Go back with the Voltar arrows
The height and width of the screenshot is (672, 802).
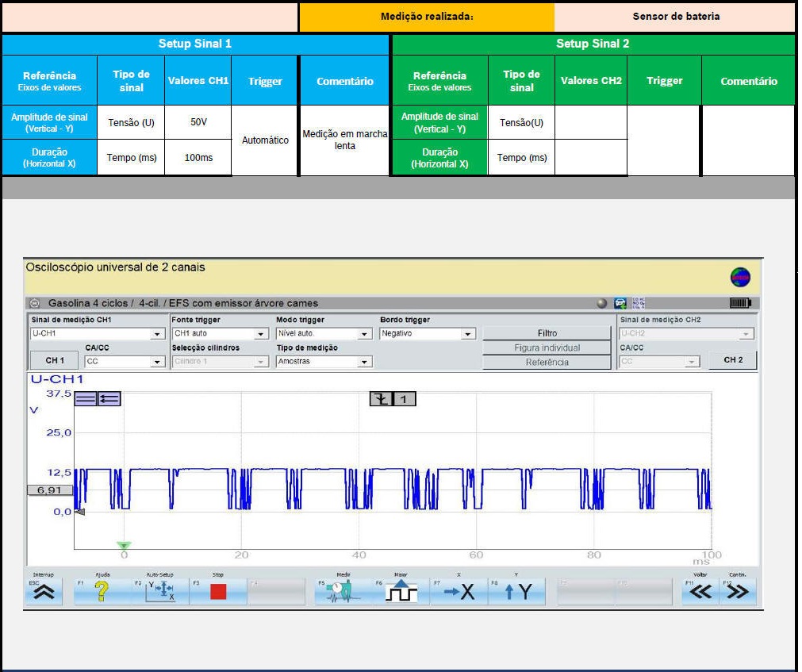tap(700, 591)
